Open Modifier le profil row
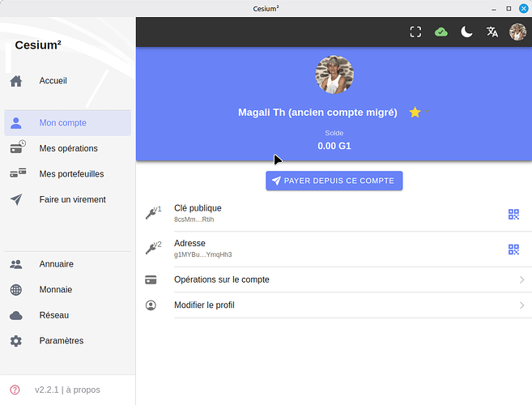 tap(334, 305)
